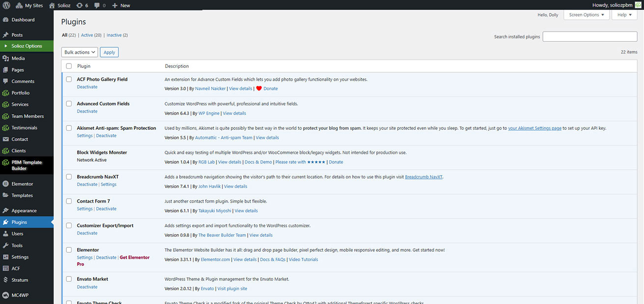Screen dimensions: 644x304
Task: Click the Search installed plugins field
Action: coord(589,37)
